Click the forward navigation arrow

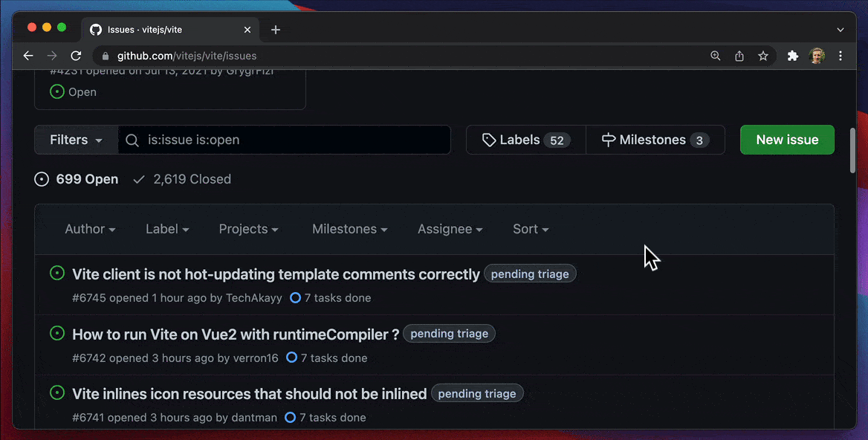click(x=52, y=56)
